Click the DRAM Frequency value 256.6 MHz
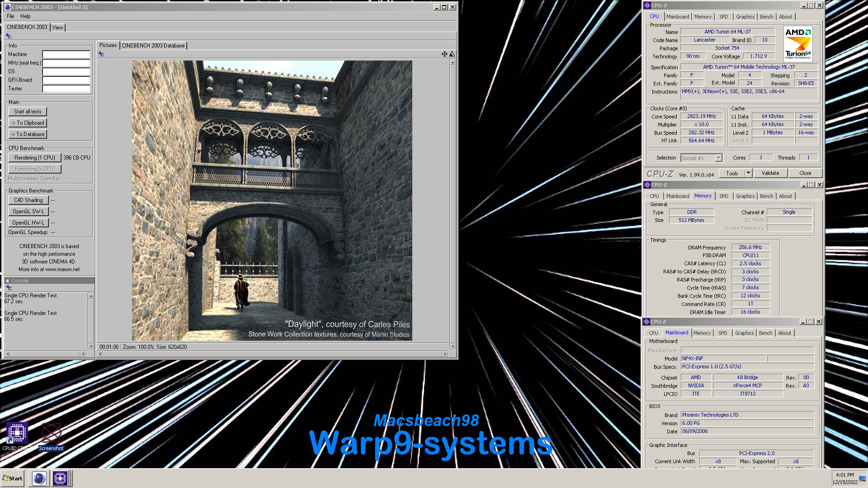This screenshot has width=868, height=488. point(750,248)
